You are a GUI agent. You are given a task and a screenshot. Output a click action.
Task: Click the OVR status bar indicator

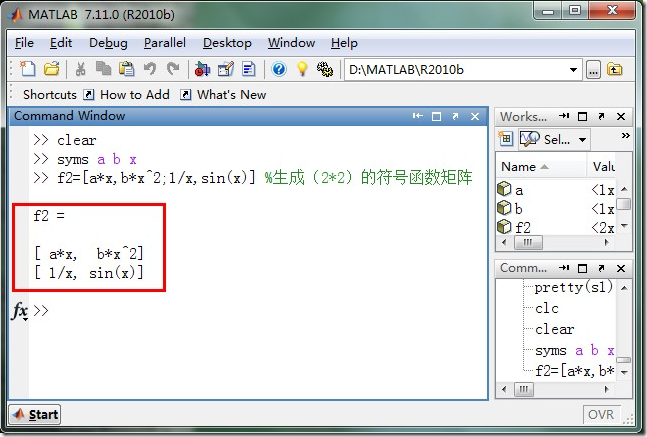click(x=601, y=414)
